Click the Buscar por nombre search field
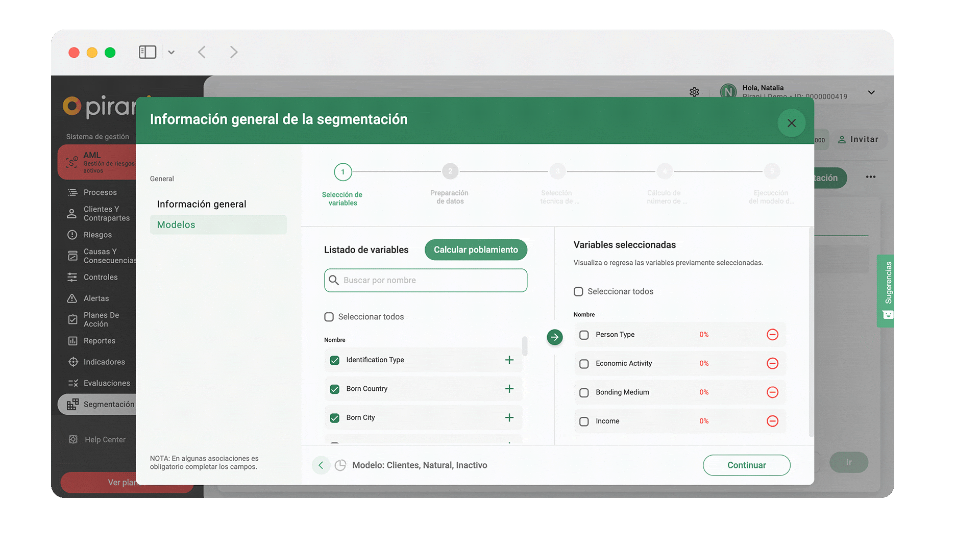Screen dimensions: 980x551 click(x=425, y=281)
